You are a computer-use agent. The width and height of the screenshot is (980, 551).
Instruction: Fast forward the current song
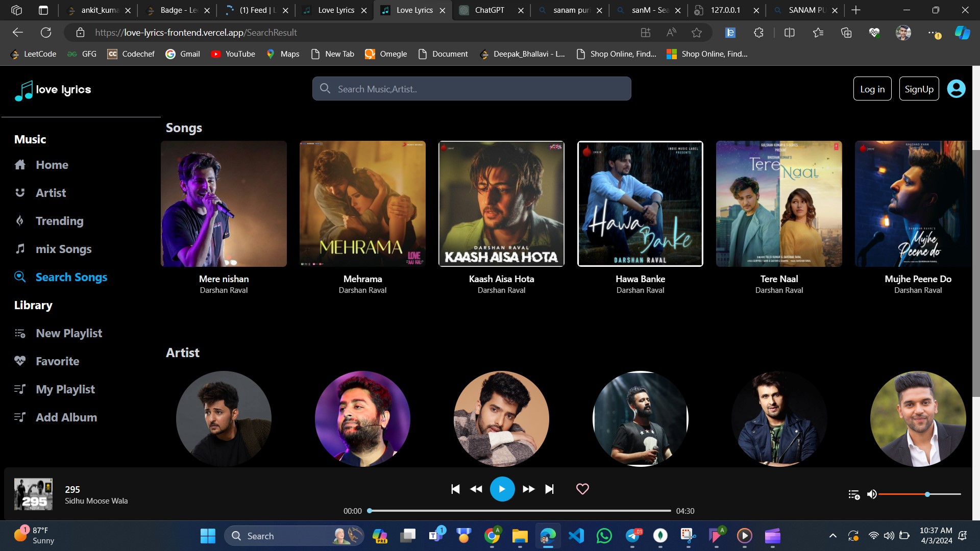coord(529,489)
